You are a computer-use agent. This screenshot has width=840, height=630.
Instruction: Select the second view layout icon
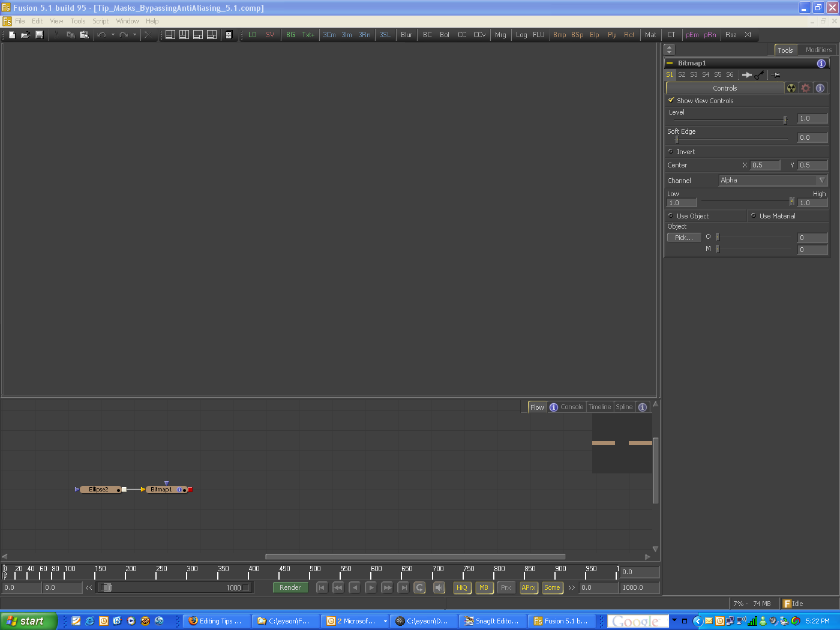[184, 35]
